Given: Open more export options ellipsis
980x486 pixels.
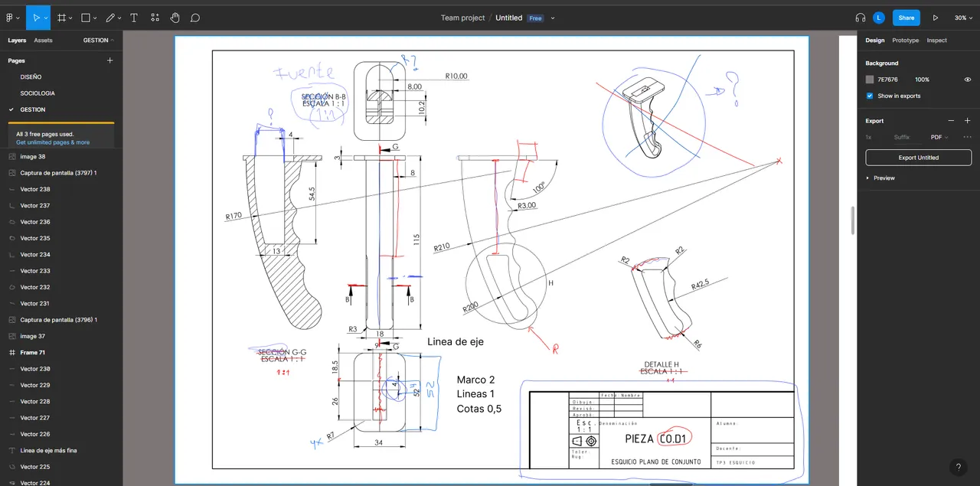Looking at the screenshot, I should tap(967, 137).
